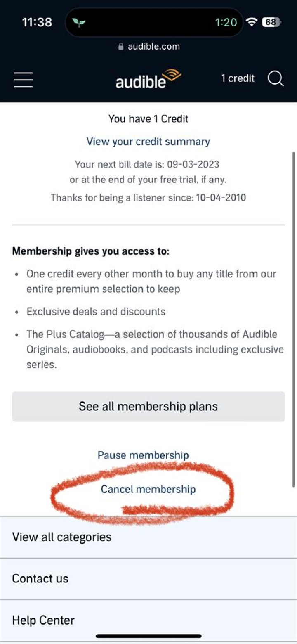
Task: Tap the circled Cancel membership link
Action: pos(148,489)
